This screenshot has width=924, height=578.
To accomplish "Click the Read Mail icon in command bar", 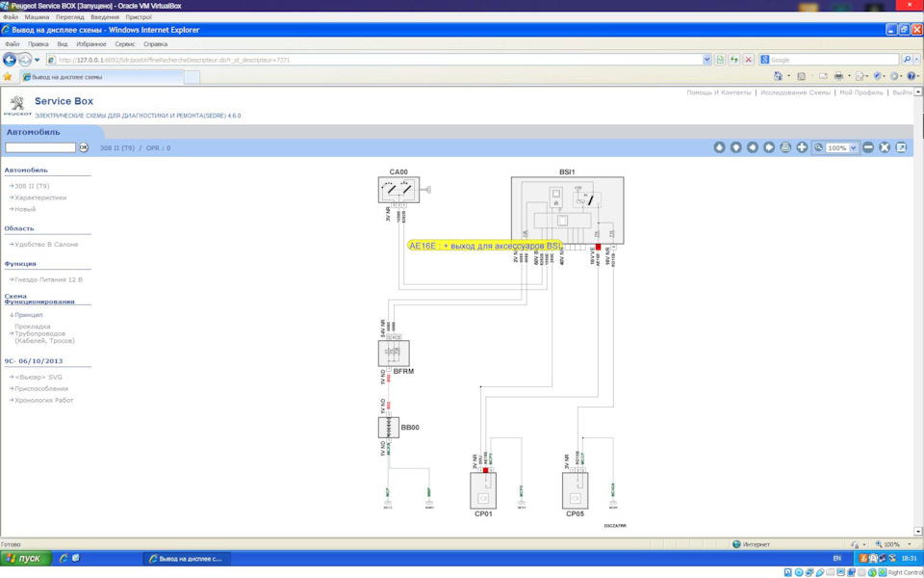I will (x=823, y=76).
